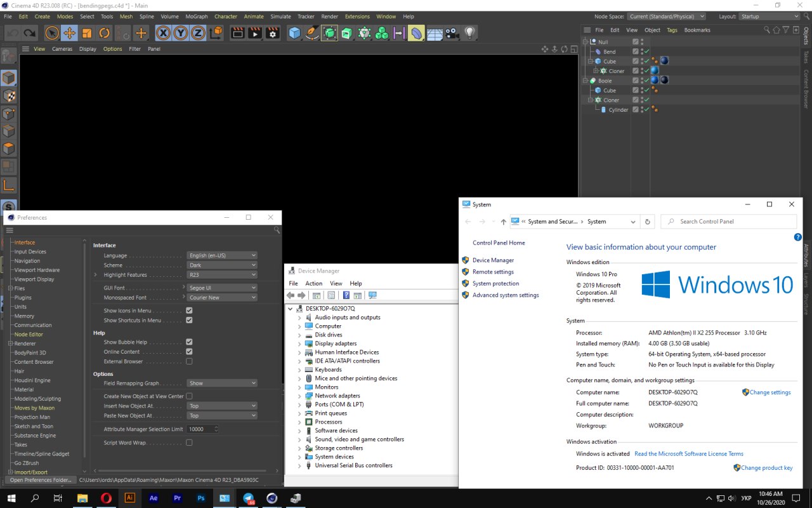Switch to Points mode
Image resolution: width=812 pixels, height=508 pixels.
click(x=9, y=114)
